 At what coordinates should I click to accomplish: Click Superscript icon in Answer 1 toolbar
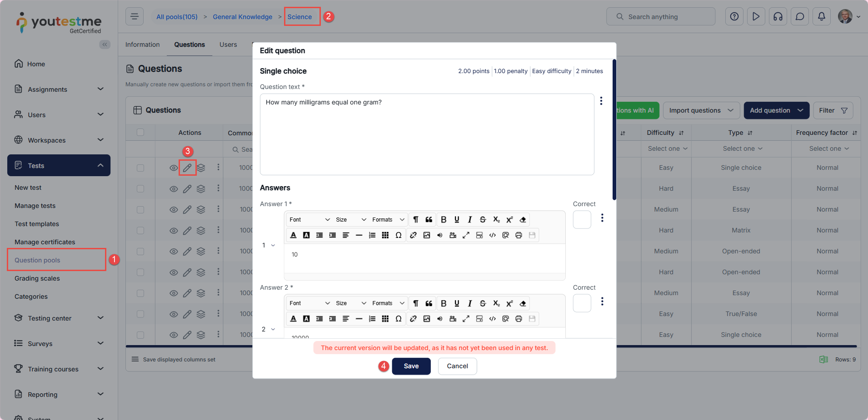[x=509, y=220]
